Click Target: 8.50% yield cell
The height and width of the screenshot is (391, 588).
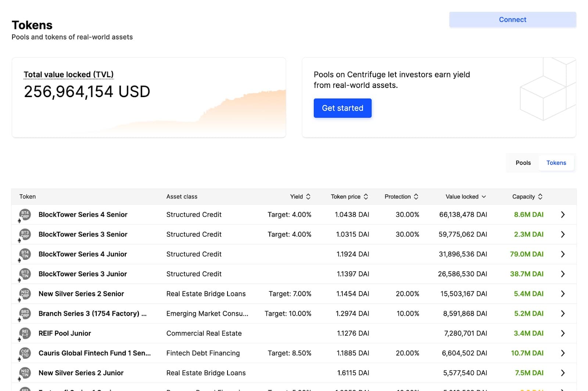point(289,353)
